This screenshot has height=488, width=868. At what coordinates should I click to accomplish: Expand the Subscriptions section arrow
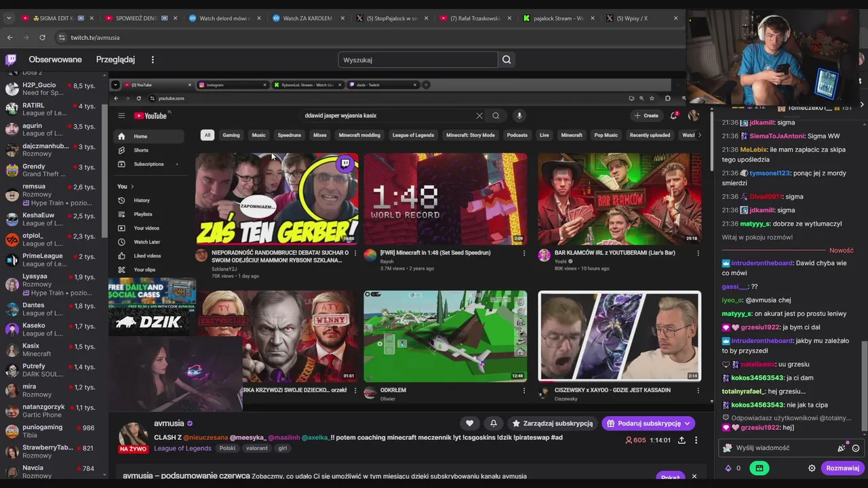177,164
